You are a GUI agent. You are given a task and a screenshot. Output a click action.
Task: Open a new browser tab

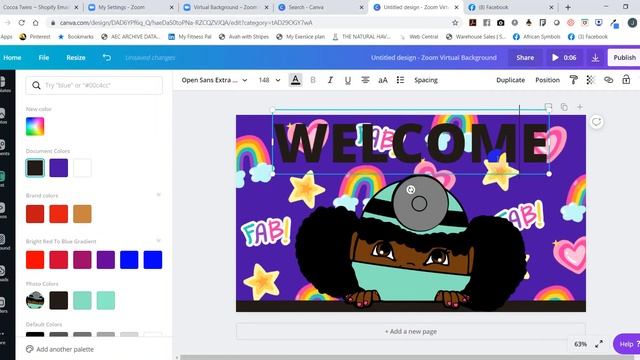tap(568, 7)
